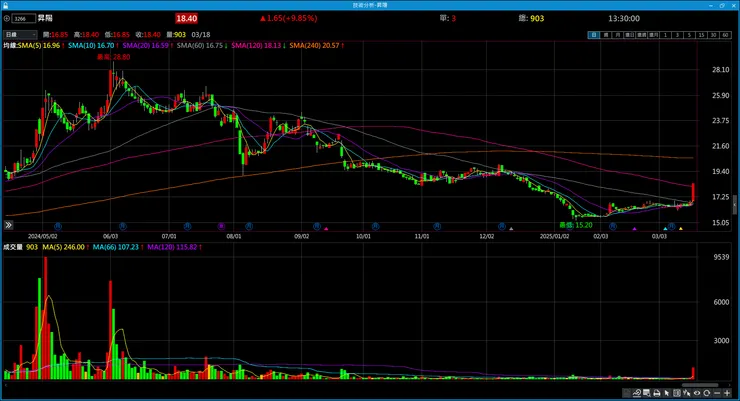Click the blue 月 circle marker after 2024/05/02
The height and width of the screenshot is (401, 740).
point(58,226)
